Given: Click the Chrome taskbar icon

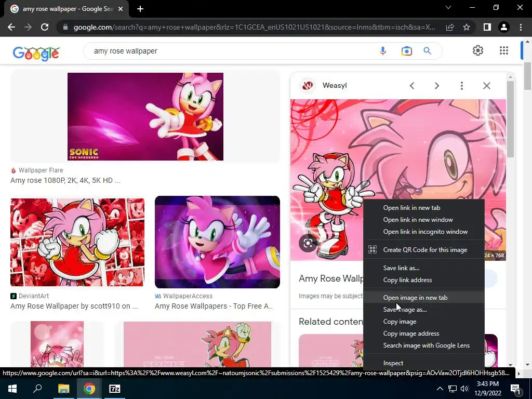Looking at the screenshot, I should (x=89, y=389).
